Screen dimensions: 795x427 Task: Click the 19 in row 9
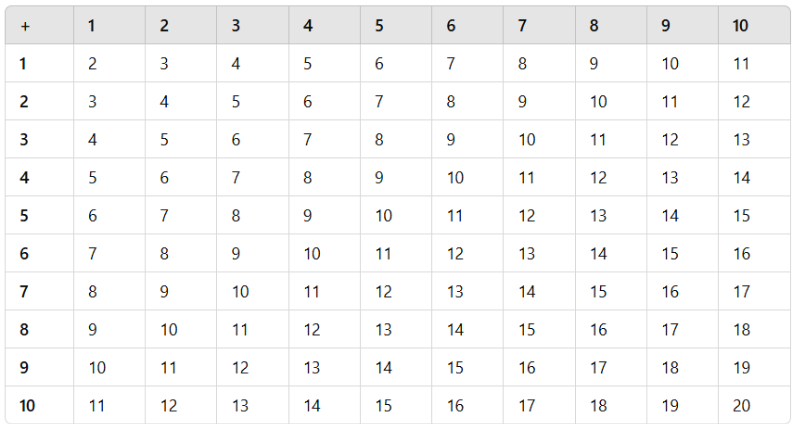pos(741,368)
